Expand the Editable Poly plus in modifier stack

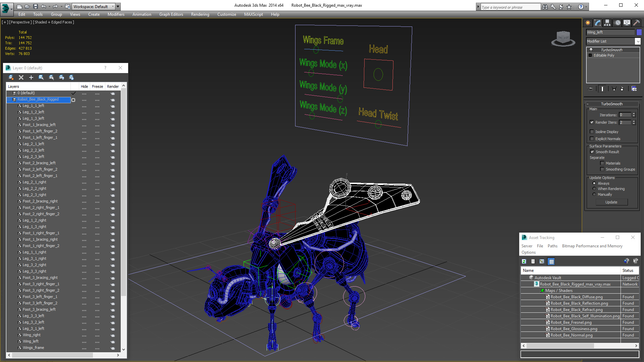(x=590, y=55)
